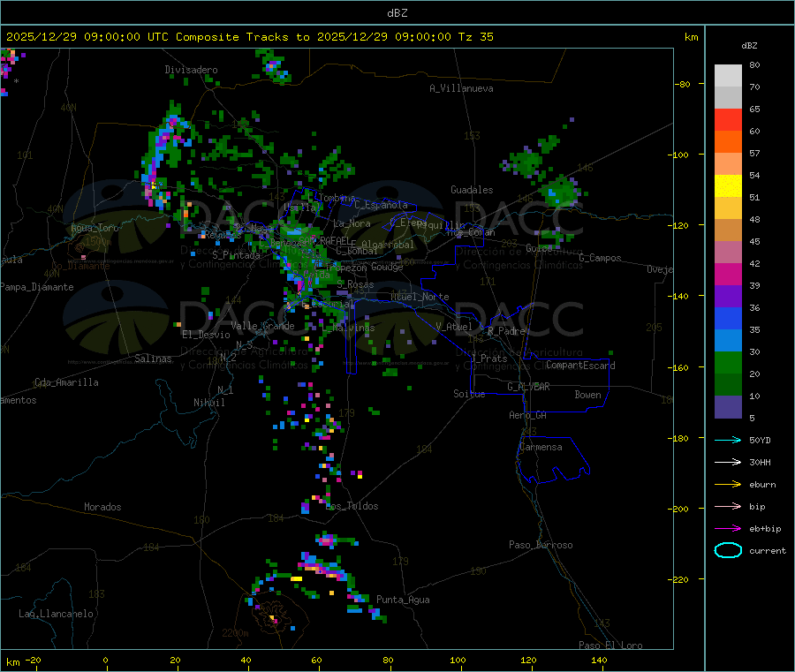Click the G_ALVEAR map label
The image size is (795, 672).
tap(529, 387)
